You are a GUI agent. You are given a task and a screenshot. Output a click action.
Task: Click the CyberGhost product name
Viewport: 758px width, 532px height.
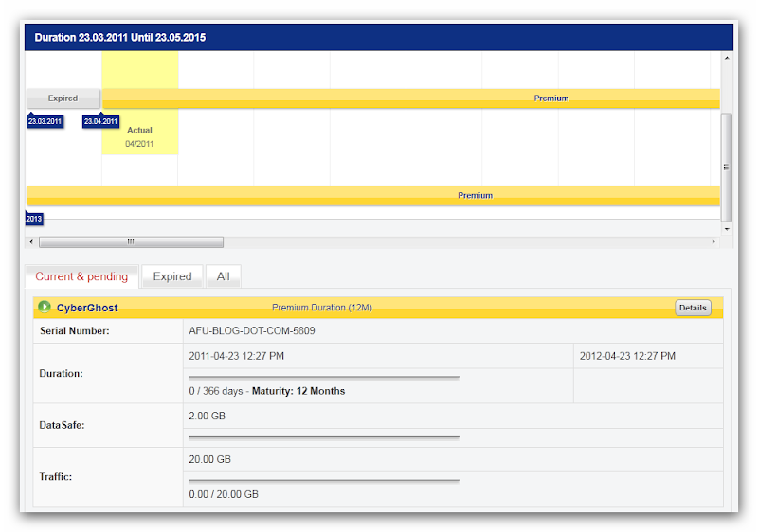pyautogui.click(x=87, y=308)
